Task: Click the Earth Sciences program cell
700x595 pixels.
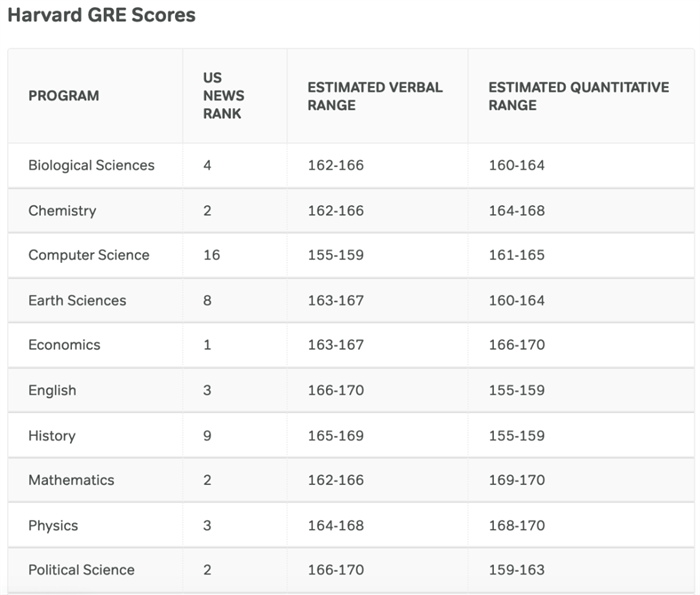Action: pos(77,300)
